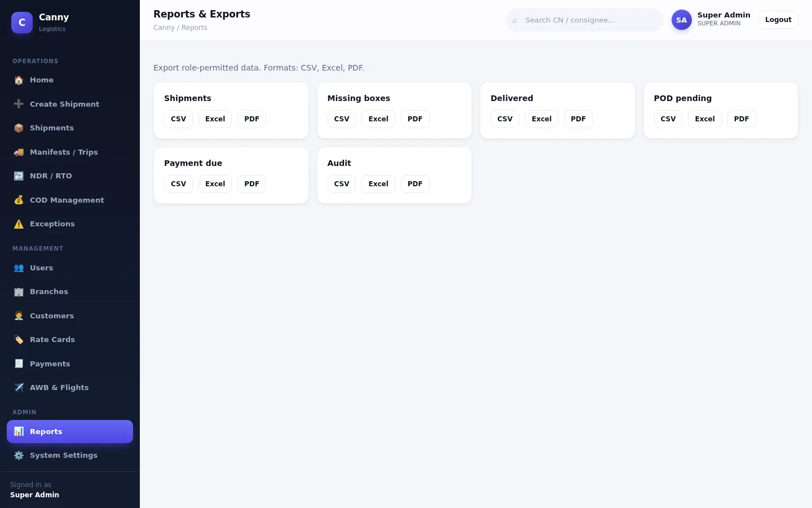Open Create Shipment in sidebar
Image resolution: width=812 pixels, height=508 pixels.
click(x=70, y=104)
